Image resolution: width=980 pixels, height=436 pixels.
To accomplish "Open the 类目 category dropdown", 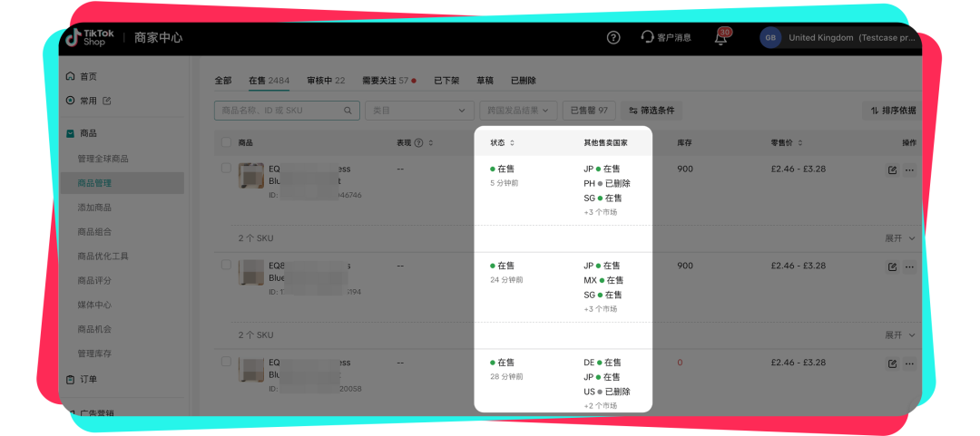I will coord(419,111).
